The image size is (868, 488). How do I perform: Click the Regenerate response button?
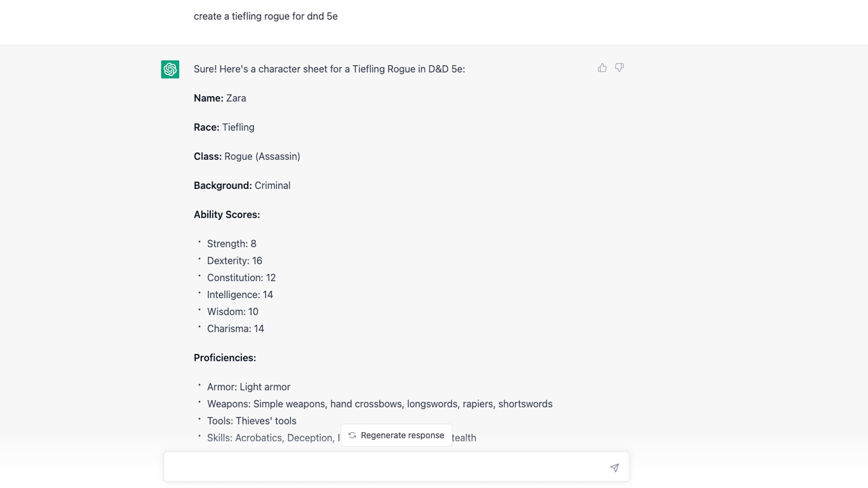396,435
